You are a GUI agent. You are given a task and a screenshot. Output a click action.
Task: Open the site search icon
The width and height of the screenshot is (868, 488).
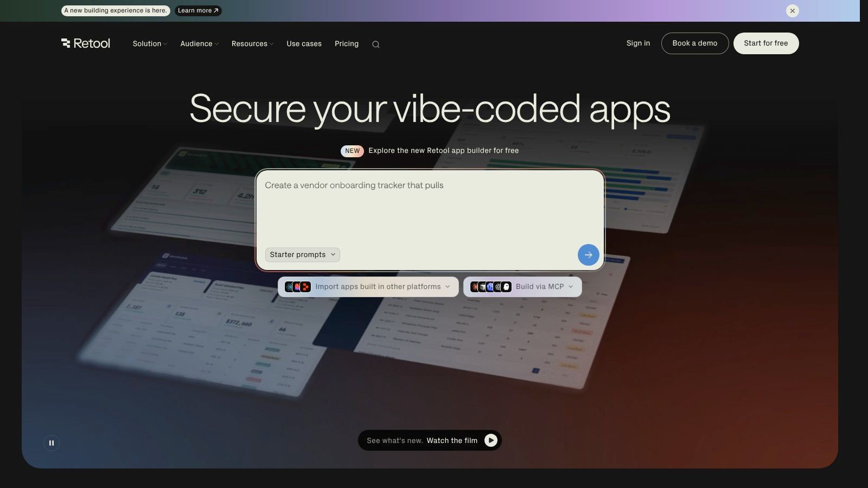376,44
